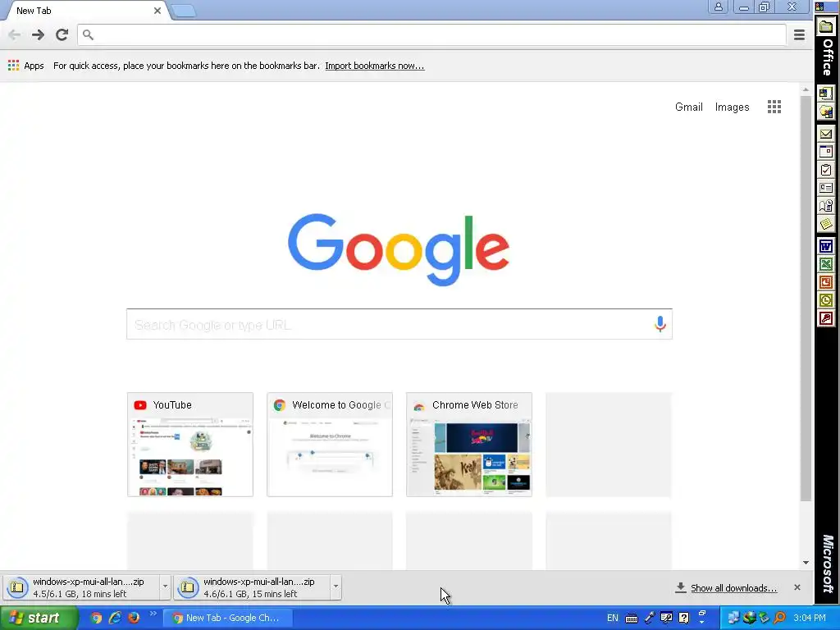
Task: Open the Images link
Action: coord(732,107)
